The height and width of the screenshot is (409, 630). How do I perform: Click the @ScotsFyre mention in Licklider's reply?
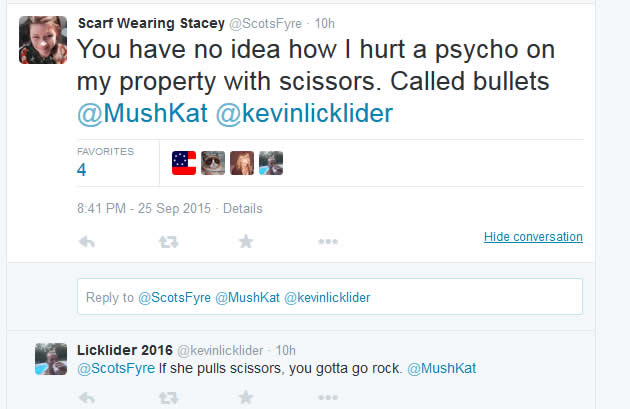click(x=114, y=368)
